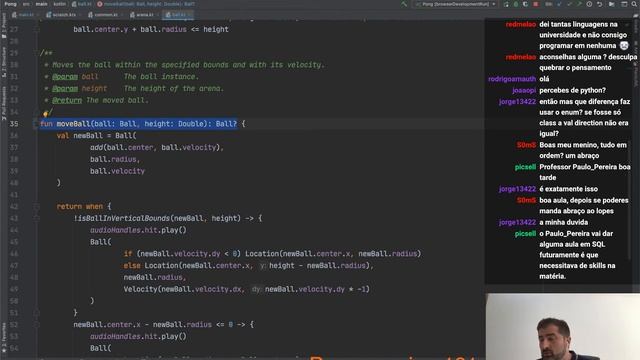The height and width of the screenshot is (360, 640).
Task: Click the webcam video thumbnail
Action: click(563, 327)
